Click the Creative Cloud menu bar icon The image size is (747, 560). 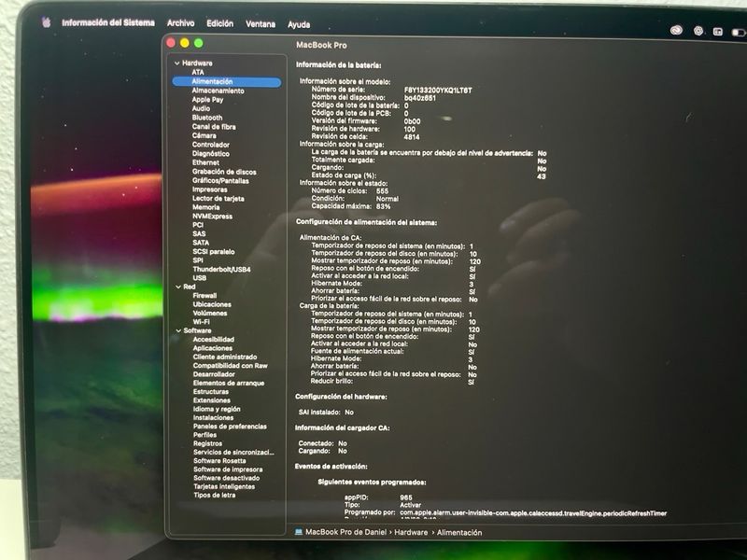tap(676, 31)
